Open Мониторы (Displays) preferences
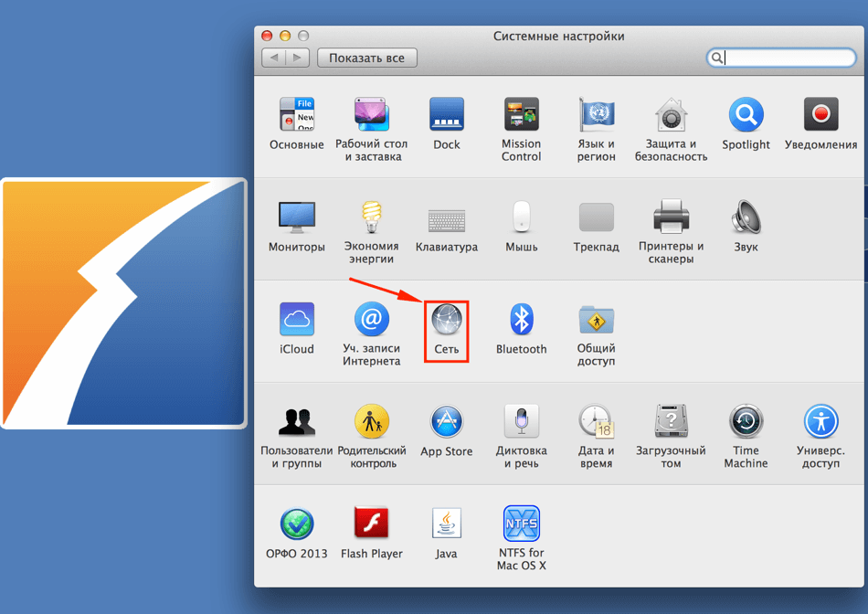The image size is (868, 614). coord(297,218)
